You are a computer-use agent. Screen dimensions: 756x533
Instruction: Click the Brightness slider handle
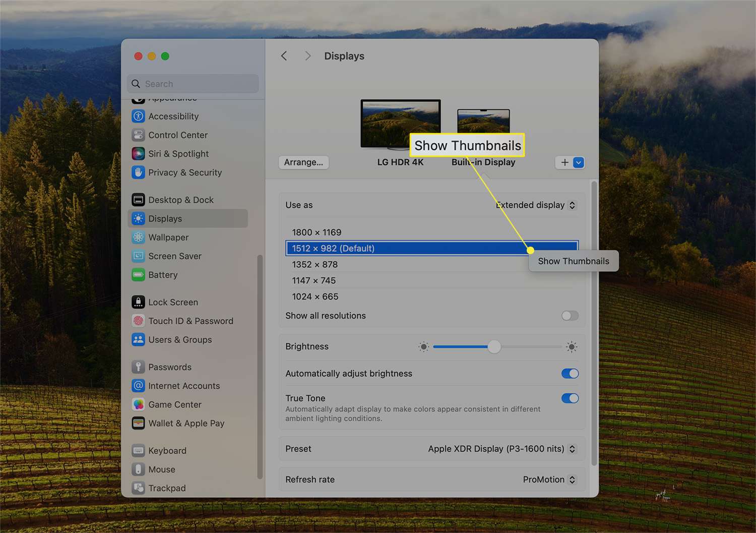pos(494,347)
